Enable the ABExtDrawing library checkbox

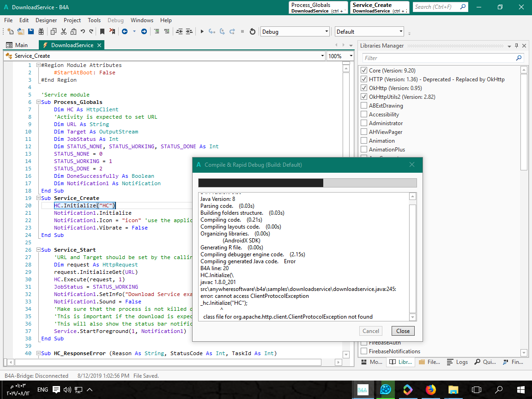[x=364, y=106]
